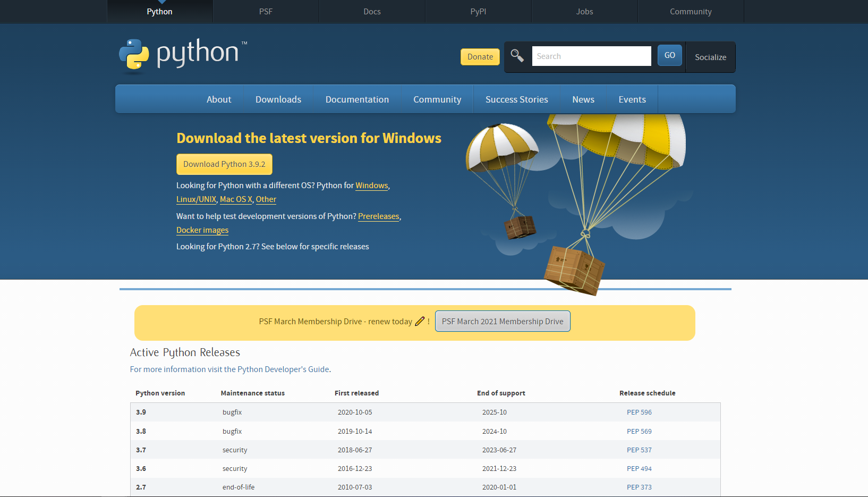Click the 3.7 version cell
Viewport: 868px width, 497px height.
141,450
